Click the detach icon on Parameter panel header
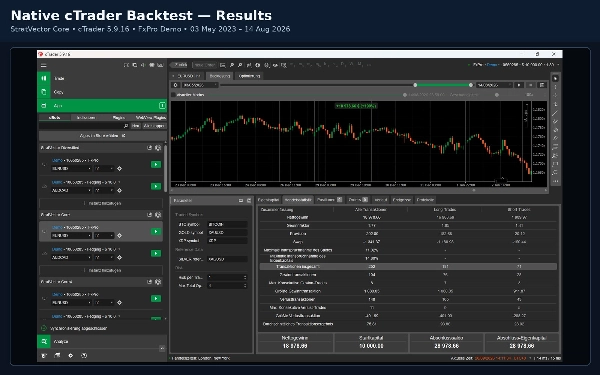This screenshot has width=600, height=375. coord(249,200)
